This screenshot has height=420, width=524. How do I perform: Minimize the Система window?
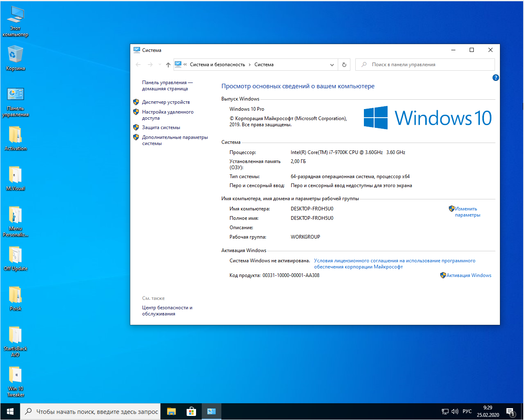point(453,50)
